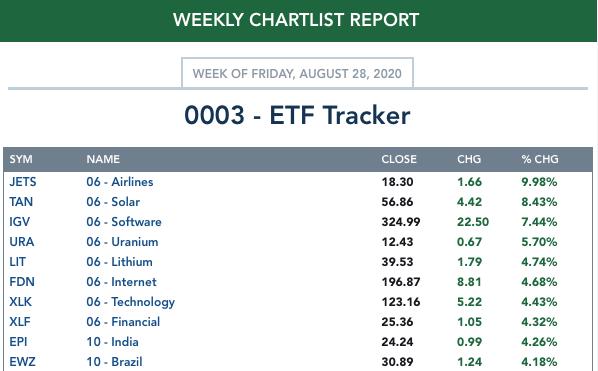Click the LIT ticker symbol
The image size is (598, 371).
18,262
